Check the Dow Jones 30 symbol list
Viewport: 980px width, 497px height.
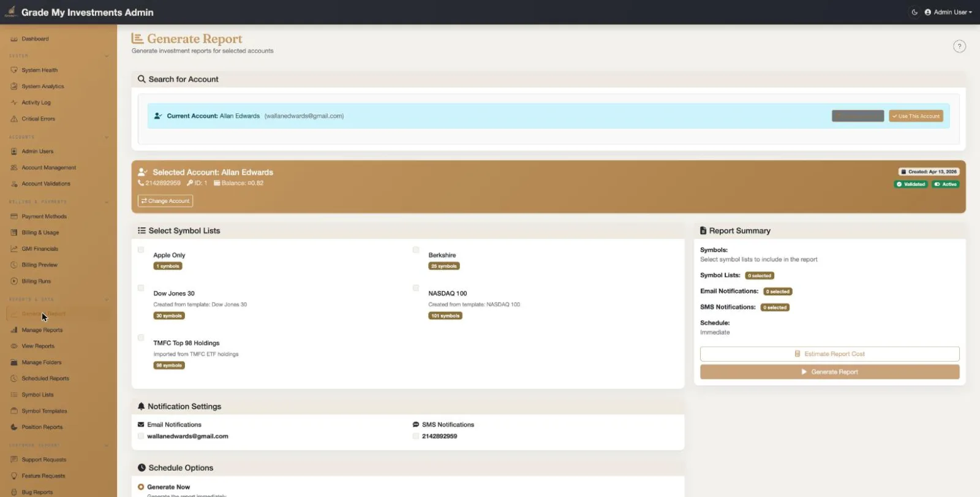tap(141, 288)
